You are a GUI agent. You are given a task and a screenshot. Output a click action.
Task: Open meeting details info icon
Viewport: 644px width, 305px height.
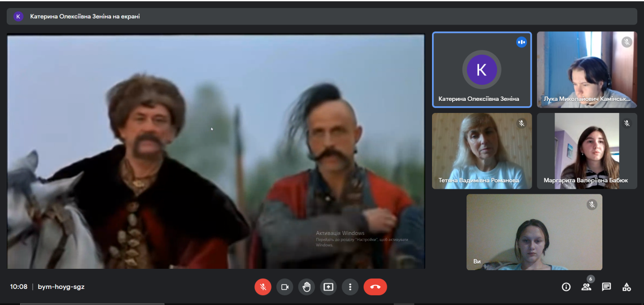click(x=566, y=287)
